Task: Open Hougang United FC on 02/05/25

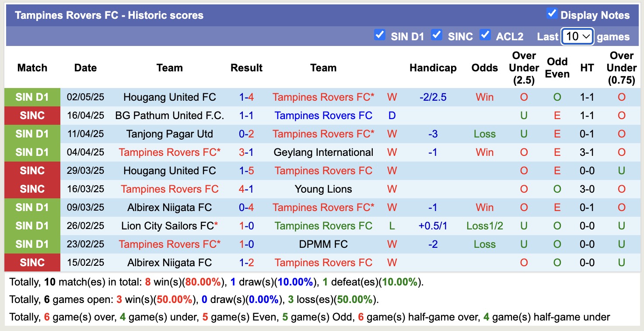Action: pos(169,97)
